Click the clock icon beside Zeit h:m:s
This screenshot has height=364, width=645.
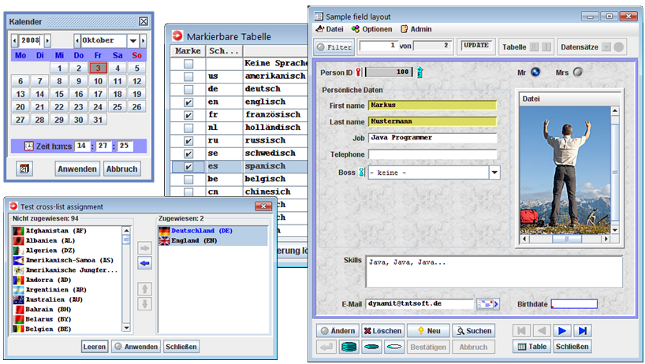[28, 146]
